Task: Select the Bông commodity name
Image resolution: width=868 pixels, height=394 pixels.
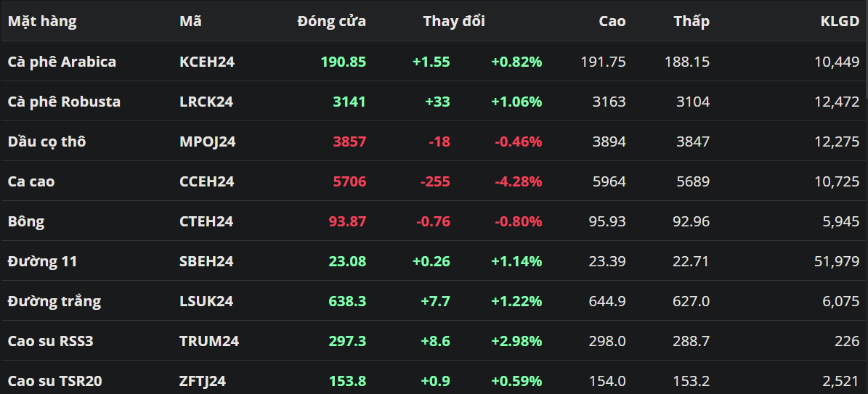Action: 26,221
